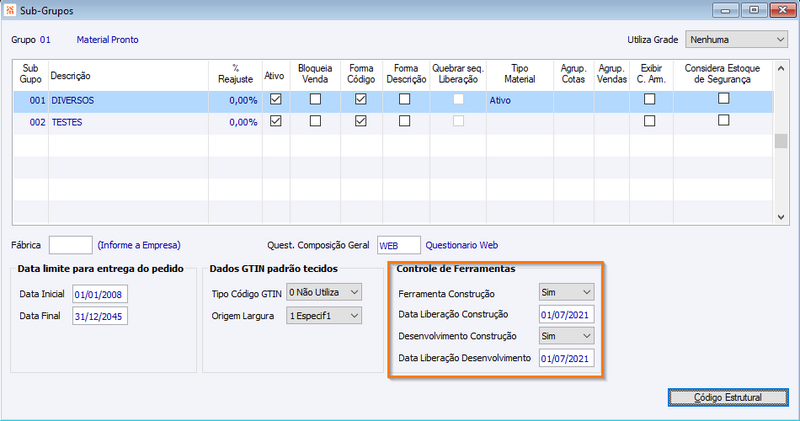Click the Data Liberação Construção field
This screenshot has width=800, height=421.
(566, 314)
